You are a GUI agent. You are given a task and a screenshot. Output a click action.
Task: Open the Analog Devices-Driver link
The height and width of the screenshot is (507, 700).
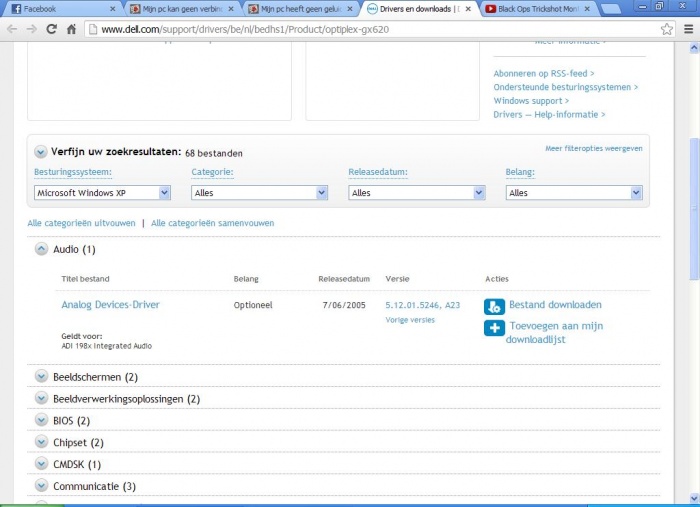[x=110, y=305]
